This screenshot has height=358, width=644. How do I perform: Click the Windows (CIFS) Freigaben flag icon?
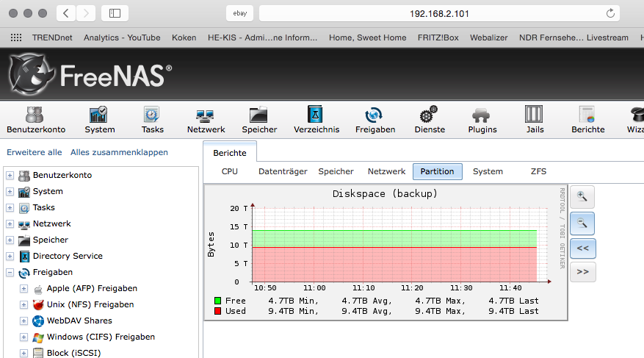pyautogui.click(x=38, y=337)
